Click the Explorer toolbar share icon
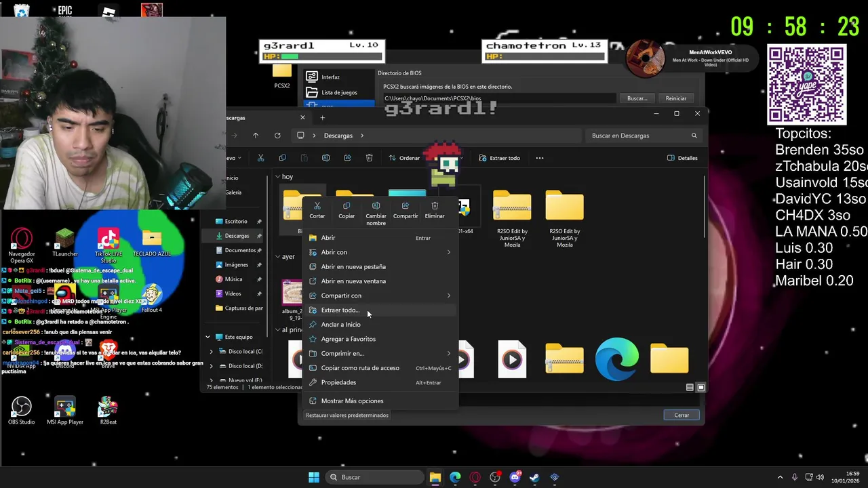This screenshot has width=868, height=488. pyautogui.click(x=347, y=158)
